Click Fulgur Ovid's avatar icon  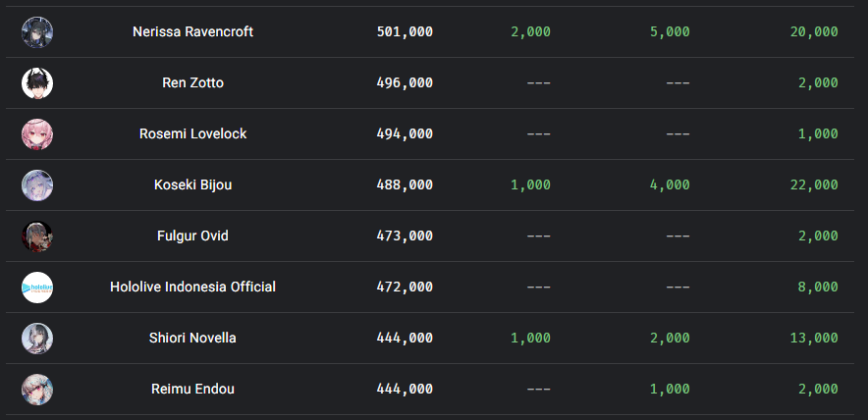coord(37,236)
